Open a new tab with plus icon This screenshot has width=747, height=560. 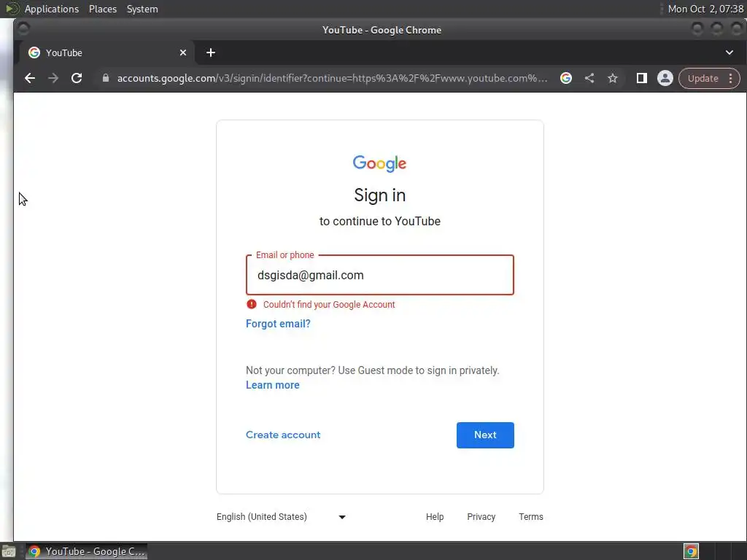211,52
